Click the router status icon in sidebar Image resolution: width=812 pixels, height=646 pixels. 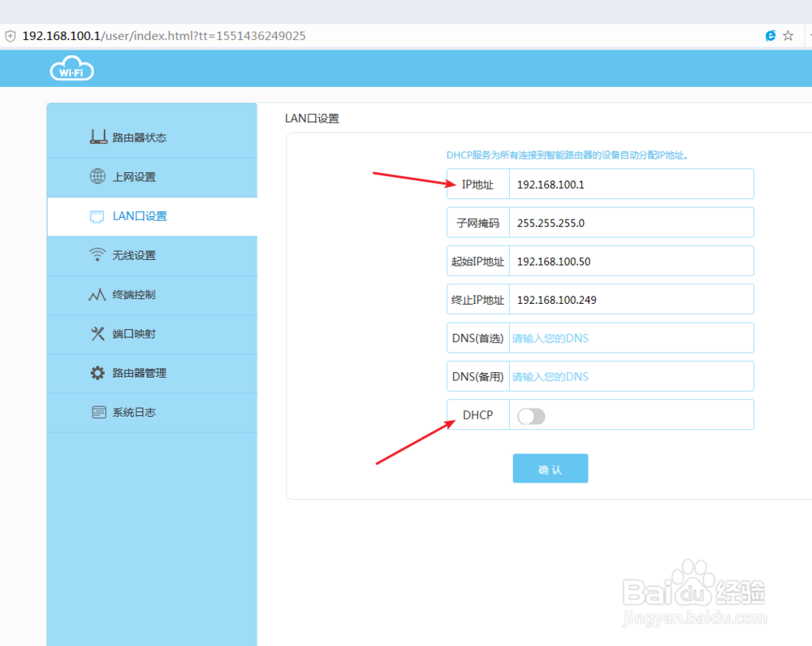point(98,137)
